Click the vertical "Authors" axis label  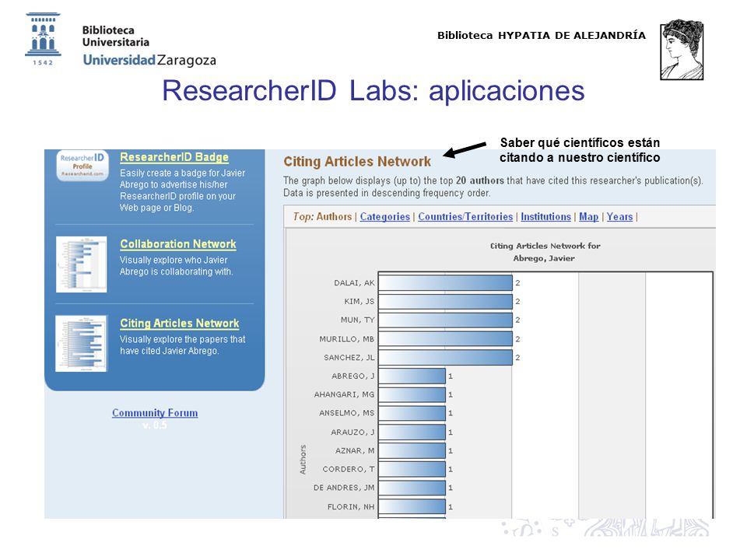click(x=303, y=460)
